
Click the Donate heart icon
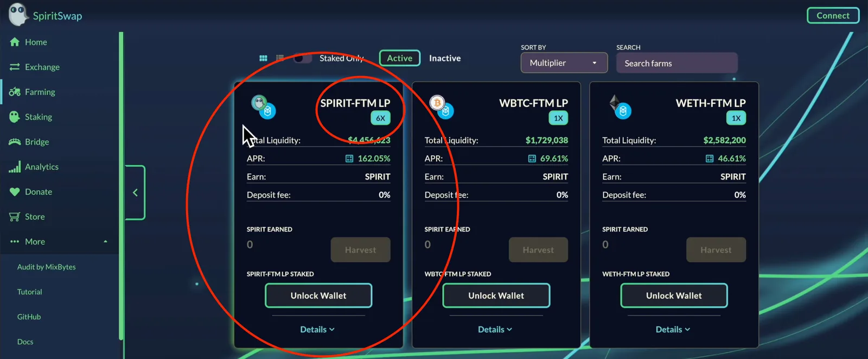coord(15,192)
